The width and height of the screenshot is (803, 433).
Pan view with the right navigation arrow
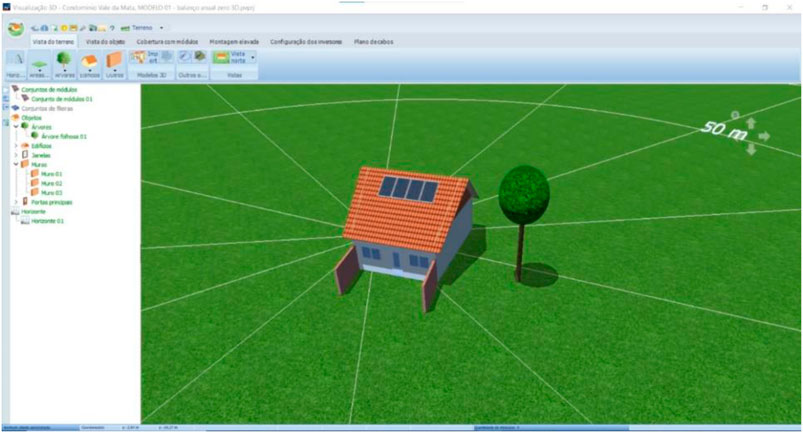(764, 136)
